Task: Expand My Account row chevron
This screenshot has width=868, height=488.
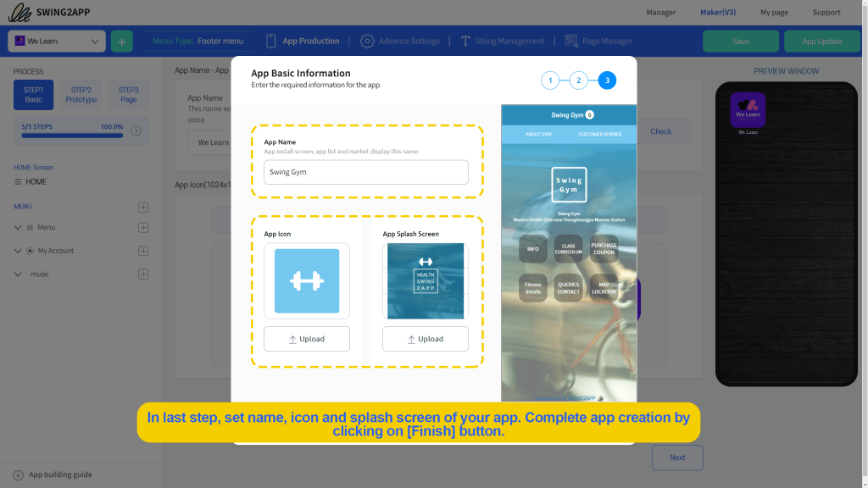Action: point(18,251)
